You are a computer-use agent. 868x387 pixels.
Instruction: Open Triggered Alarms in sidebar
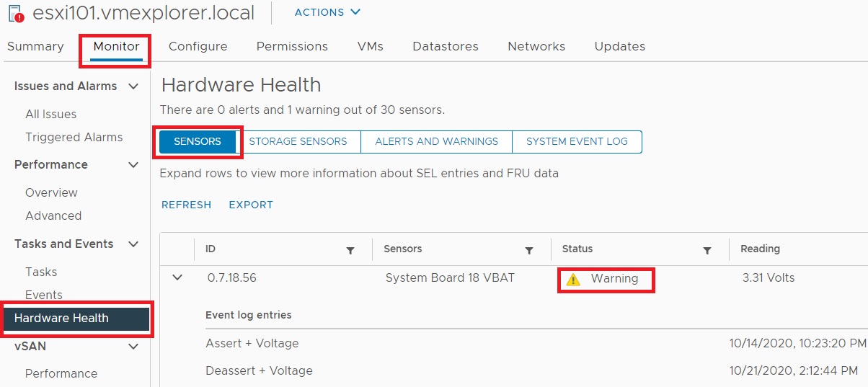pyautogui.click(x=74, y=137)
